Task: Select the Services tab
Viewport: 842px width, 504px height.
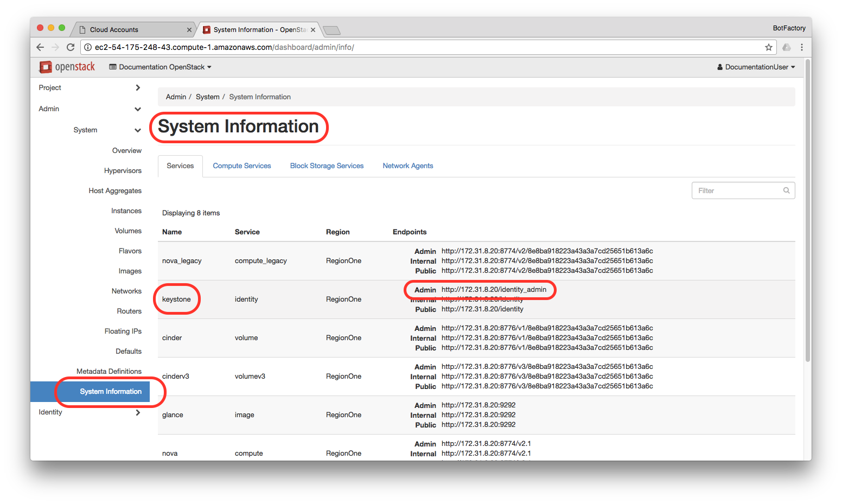Action: tap(180, 166)
